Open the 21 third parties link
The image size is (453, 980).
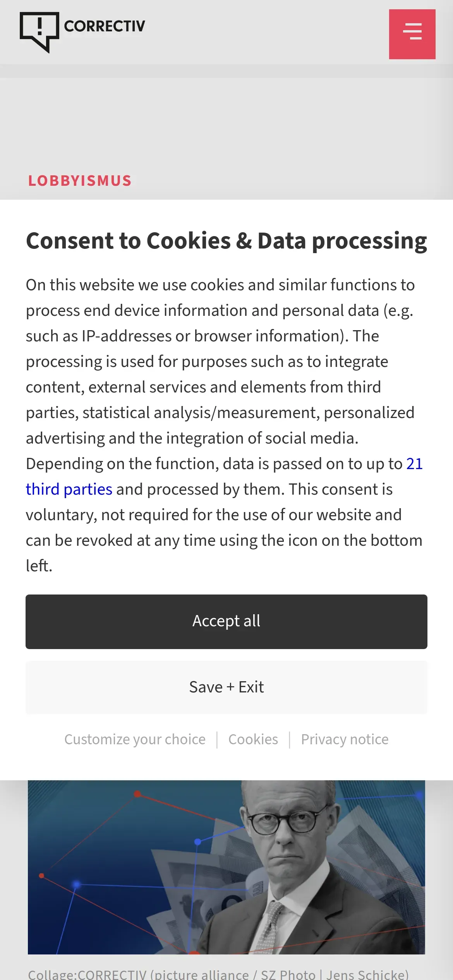(69, 489)
